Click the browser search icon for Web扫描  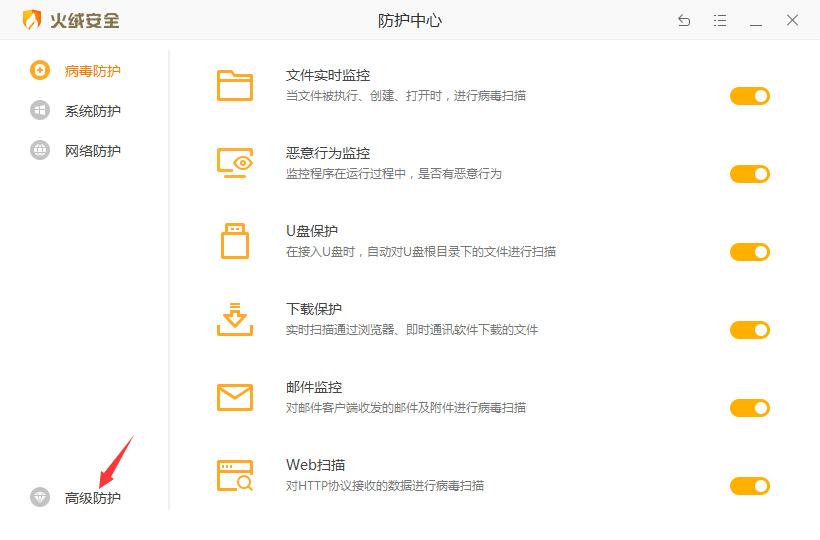235,475
